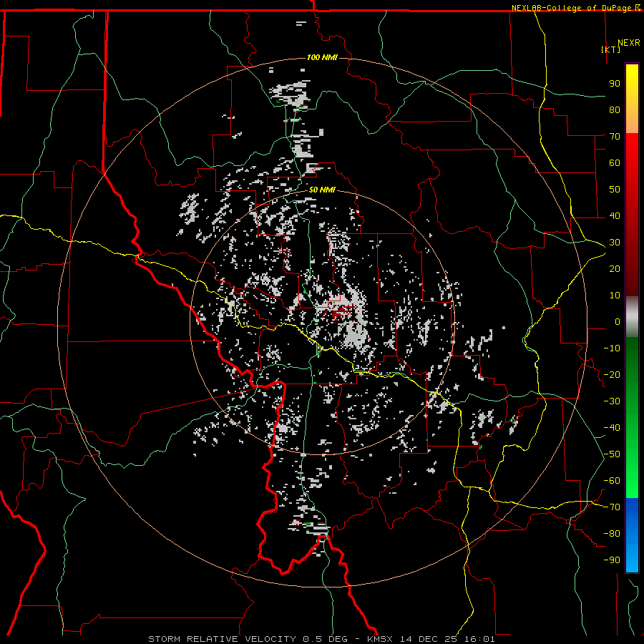
Task: Click the -80 value on the velocity scale
Action: click(x=612, y=534)
